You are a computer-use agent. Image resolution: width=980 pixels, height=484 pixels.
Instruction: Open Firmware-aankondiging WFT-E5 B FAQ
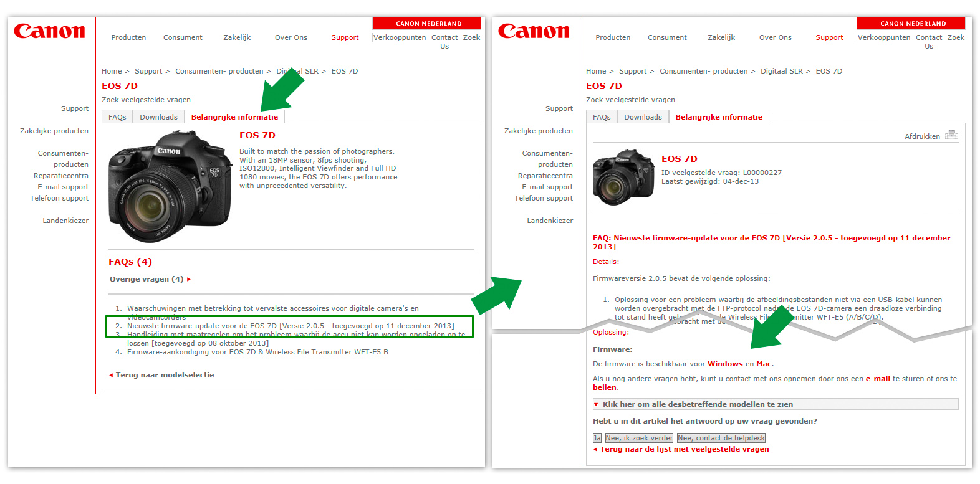tap(257, 352)
